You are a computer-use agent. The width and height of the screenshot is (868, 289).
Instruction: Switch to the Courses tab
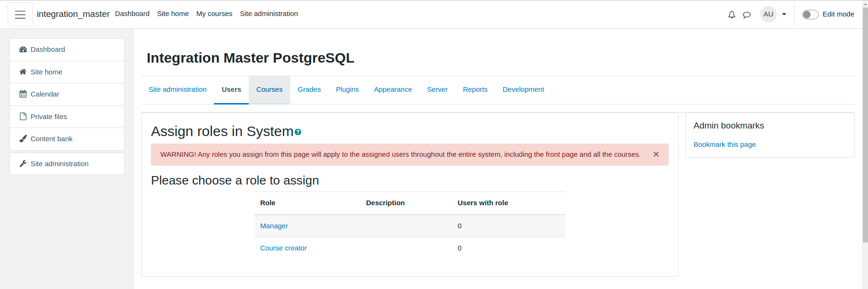coord(269,89)
